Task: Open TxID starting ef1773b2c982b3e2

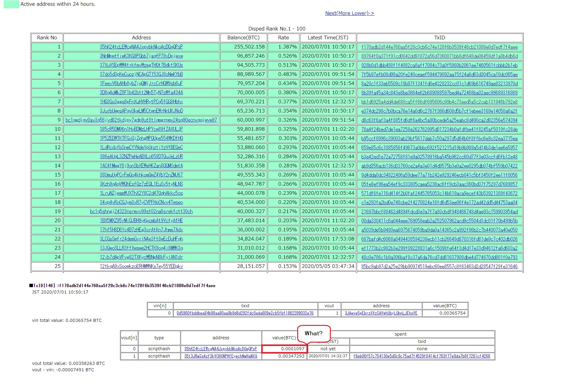Action: [439, 248]
